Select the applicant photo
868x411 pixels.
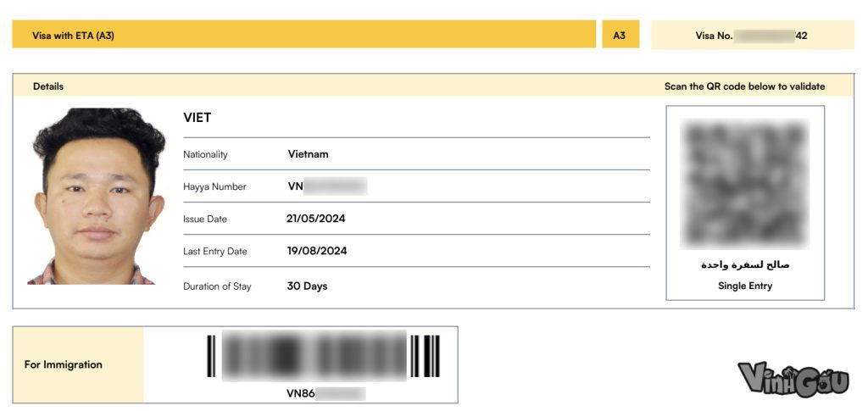pos(96,196)
